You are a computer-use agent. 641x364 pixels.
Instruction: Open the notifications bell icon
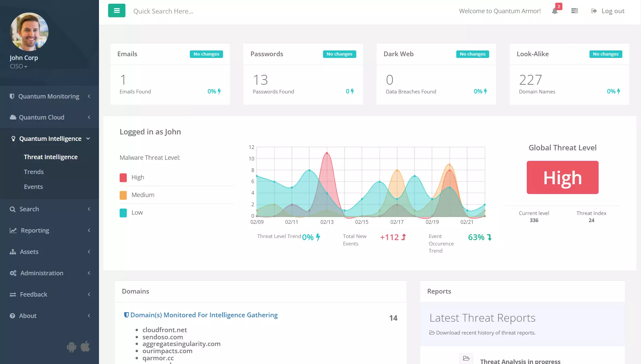[555, 11]
